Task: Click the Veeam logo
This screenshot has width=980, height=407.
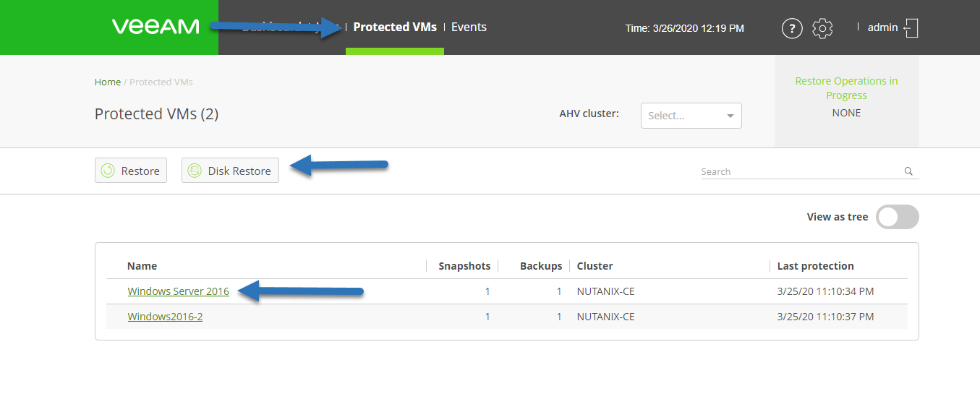Action: click(155, 27)
